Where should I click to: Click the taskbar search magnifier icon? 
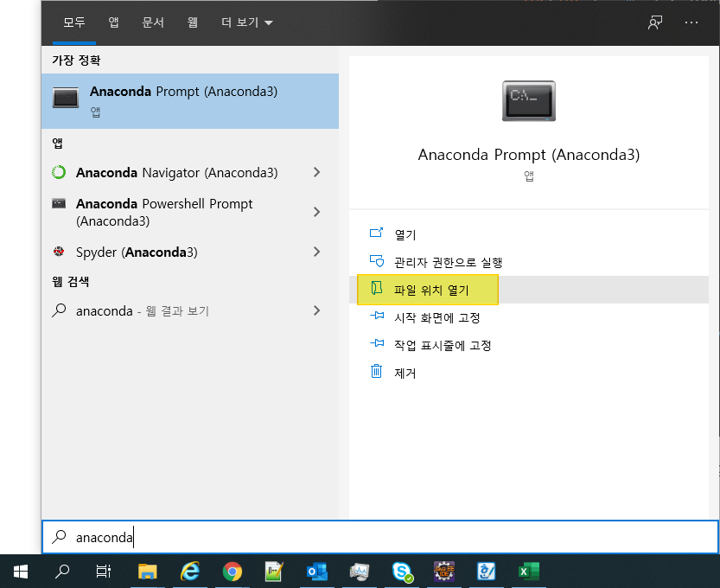pyautogui.click(x=62, y=572)
